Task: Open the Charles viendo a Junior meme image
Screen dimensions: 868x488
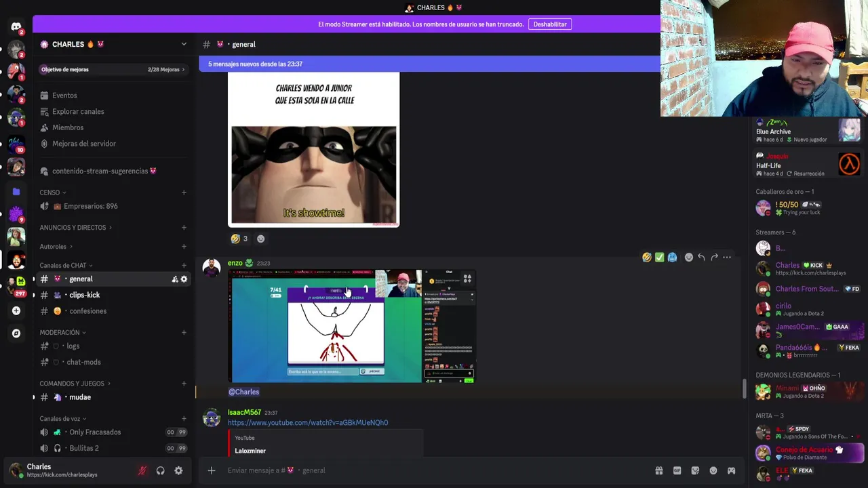Action: pyautogui.click(x=314, y=149)
